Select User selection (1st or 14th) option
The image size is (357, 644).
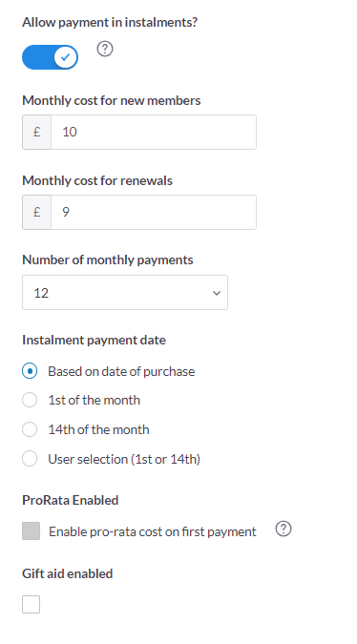30,459
